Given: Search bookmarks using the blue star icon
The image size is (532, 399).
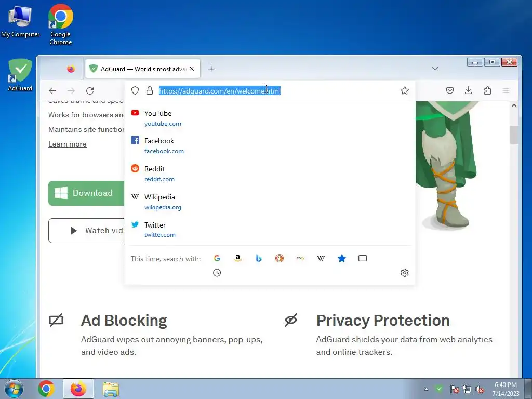Looking at the screenshot, I should pyautogui.click(x=342, y=258).
